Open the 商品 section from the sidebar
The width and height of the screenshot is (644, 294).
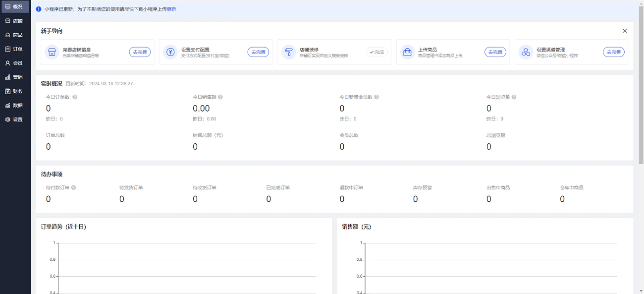(x=15, y=35)
